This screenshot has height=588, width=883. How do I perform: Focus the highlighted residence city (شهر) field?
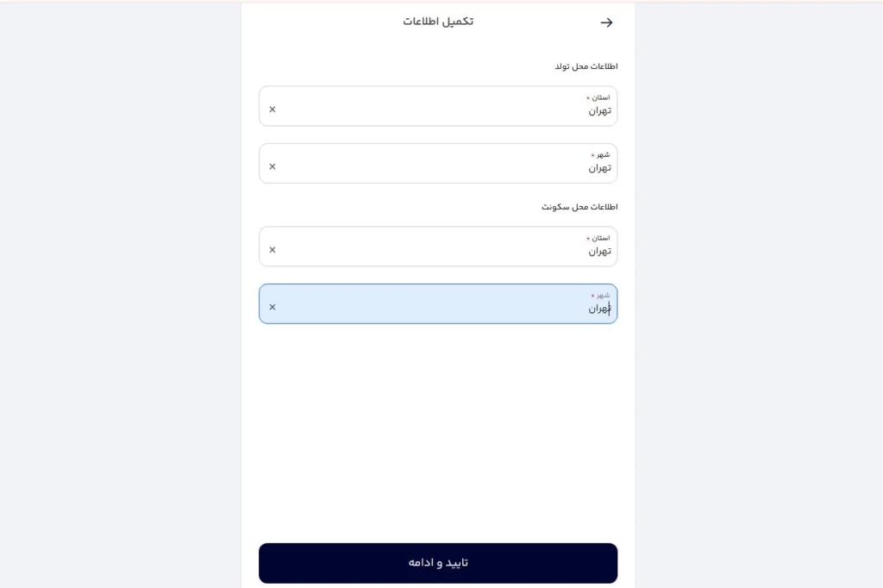point(438,303)
